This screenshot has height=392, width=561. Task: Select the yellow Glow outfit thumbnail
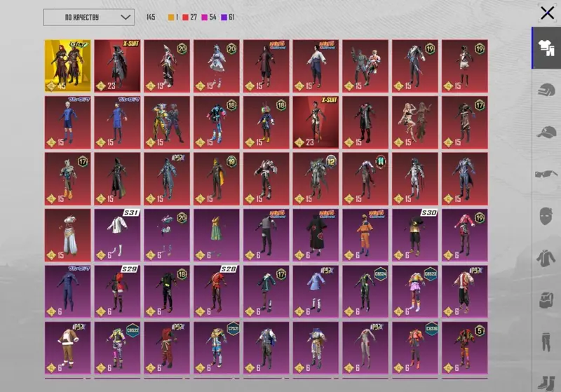coord(67,66)
